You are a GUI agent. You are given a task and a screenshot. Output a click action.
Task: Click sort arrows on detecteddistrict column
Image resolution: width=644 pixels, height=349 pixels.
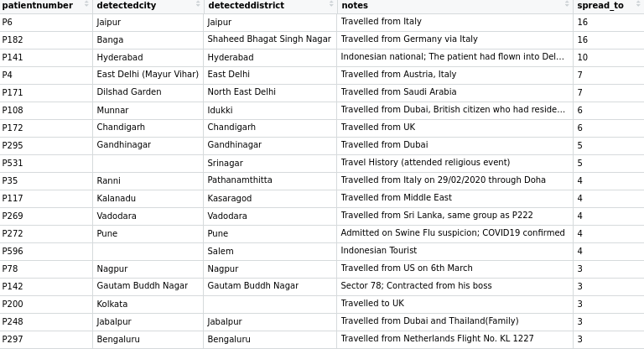[x=331, y=5]
